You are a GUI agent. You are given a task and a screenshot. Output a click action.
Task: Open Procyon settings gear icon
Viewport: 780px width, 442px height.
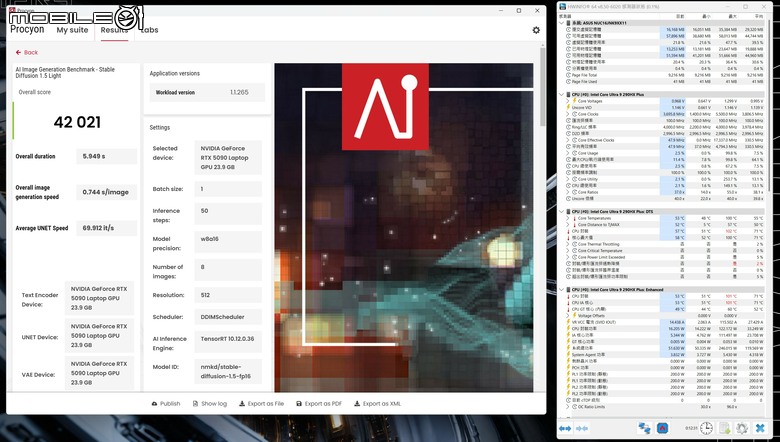[x=536, y=30]
